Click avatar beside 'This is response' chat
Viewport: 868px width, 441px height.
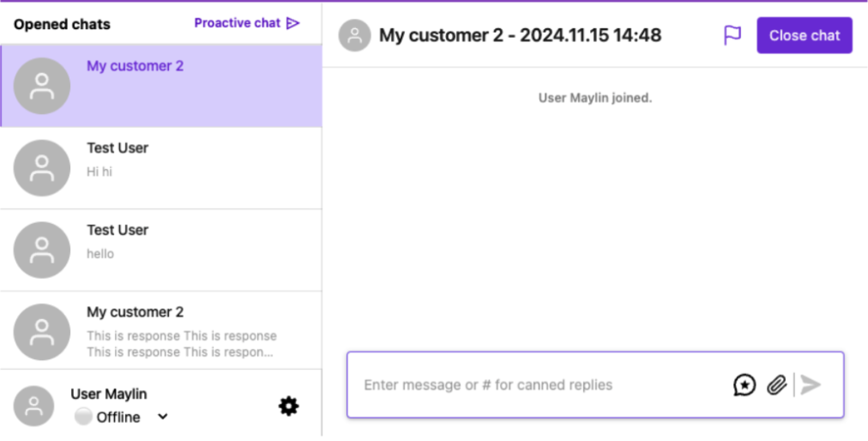click(x=42, y=332)
